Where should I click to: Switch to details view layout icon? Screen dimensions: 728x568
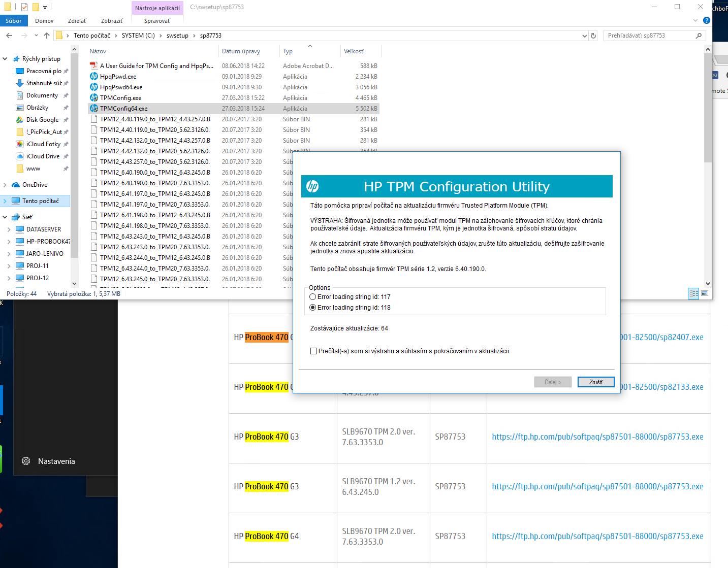click(693, 293)
